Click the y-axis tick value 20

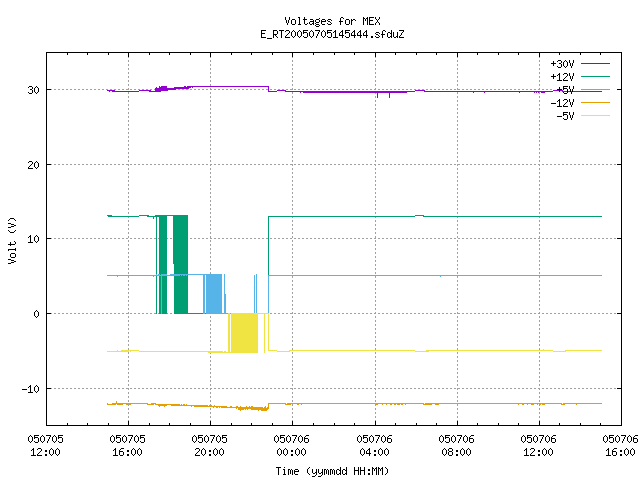(x=33, y=165)
